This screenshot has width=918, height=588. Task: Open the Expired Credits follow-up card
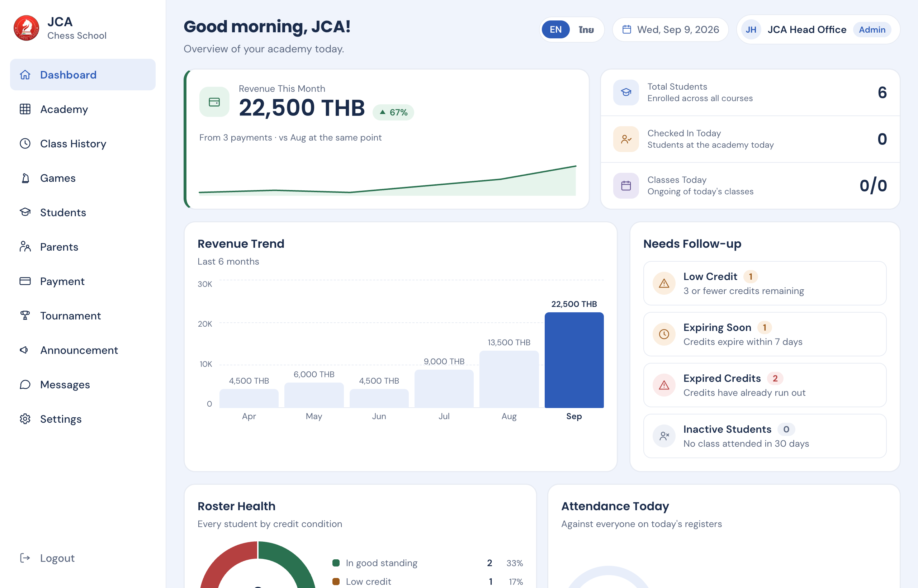(x=765, y=385)
